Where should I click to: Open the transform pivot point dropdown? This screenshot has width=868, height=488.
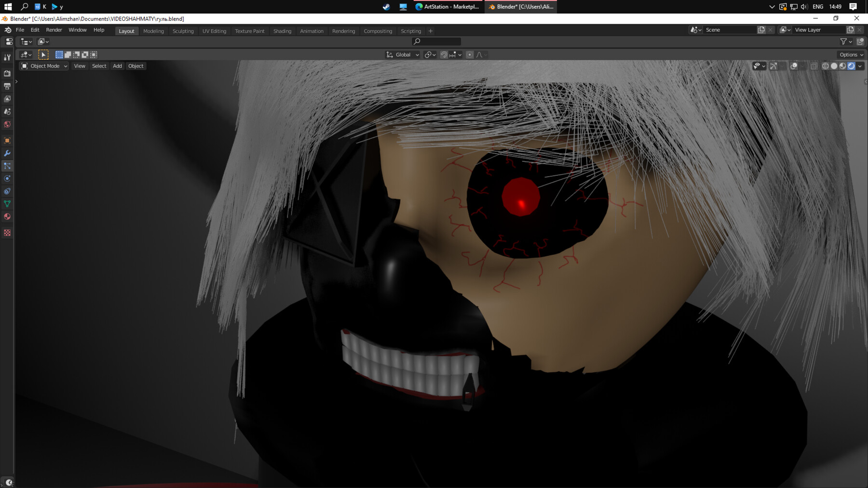[430, 54]
